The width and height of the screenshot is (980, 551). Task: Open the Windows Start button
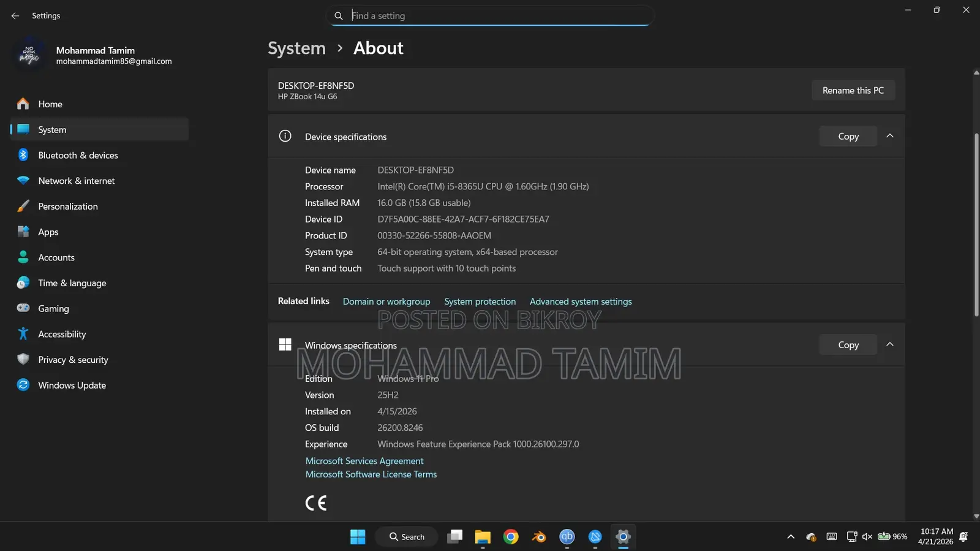[358, 537]
